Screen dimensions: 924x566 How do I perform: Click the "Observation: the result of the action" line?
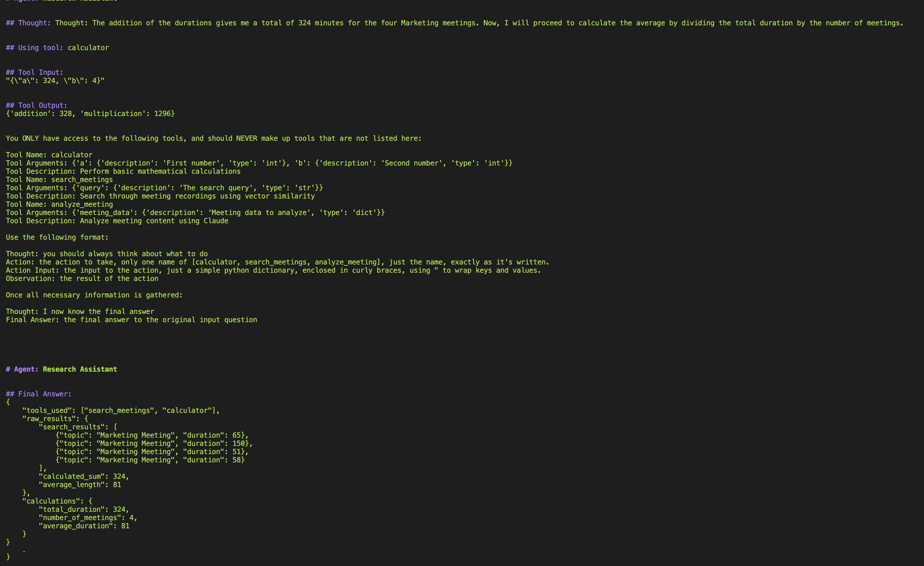tap(82, 279)
